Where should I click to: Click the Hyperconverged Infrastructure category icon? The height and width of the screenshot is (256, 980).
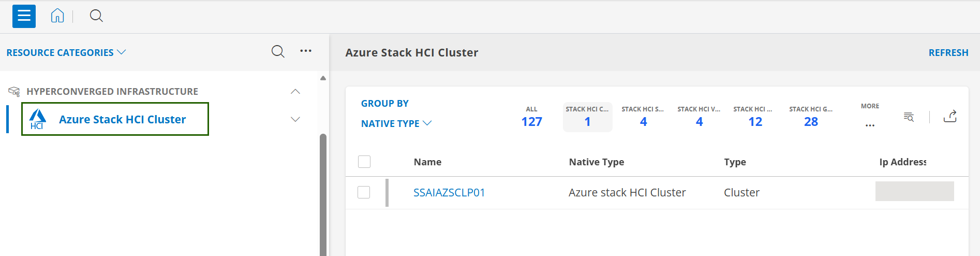14,92
